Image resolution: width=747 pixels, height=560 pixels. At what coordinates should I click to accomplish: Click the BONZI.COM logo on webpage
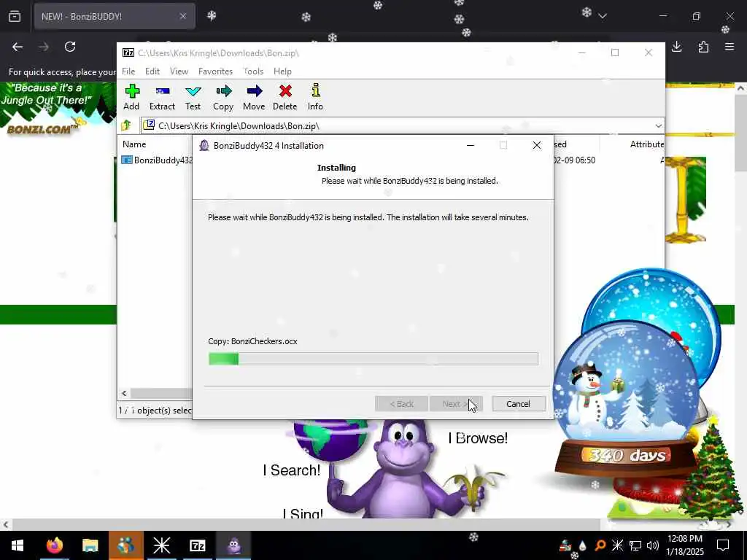pos(42,128)
